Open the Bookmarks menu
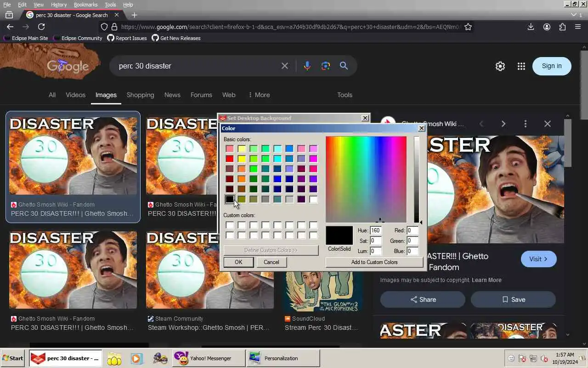Viewport: 588px width, 368px height. tap(85, 5)
